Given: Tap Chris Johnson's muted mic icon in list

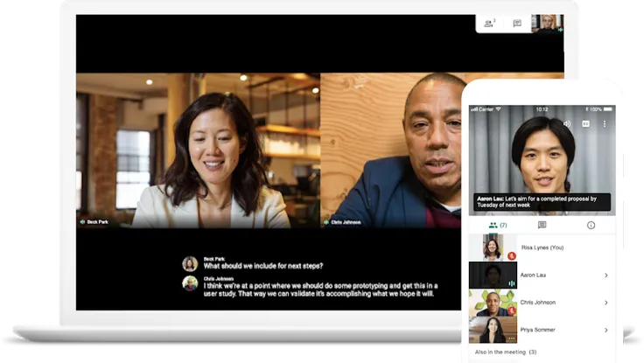Looking at the screenshot, I should click(512, 311).
